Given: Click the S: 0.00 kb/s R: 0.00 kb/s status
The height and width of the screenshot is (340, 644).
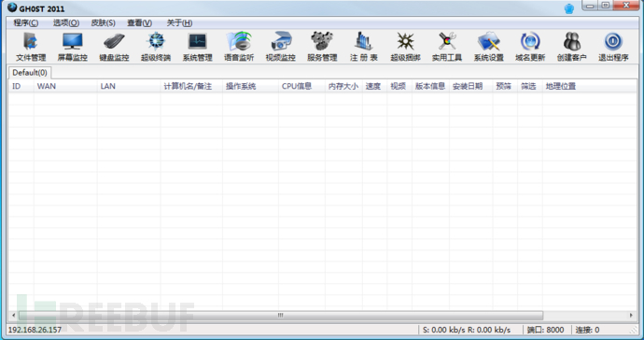Looking at the screenshot, I should (x=467, y=330).
